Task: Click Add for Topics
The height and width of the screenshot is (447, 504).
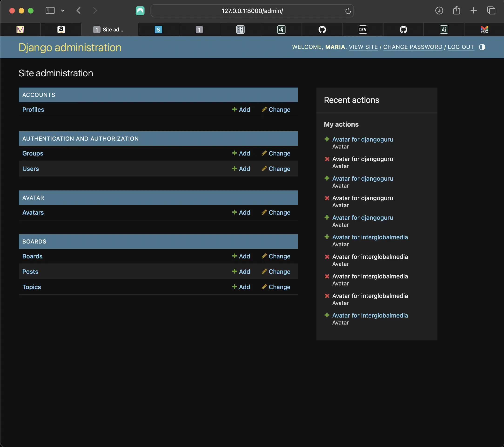Action: [x=241, y=287]
